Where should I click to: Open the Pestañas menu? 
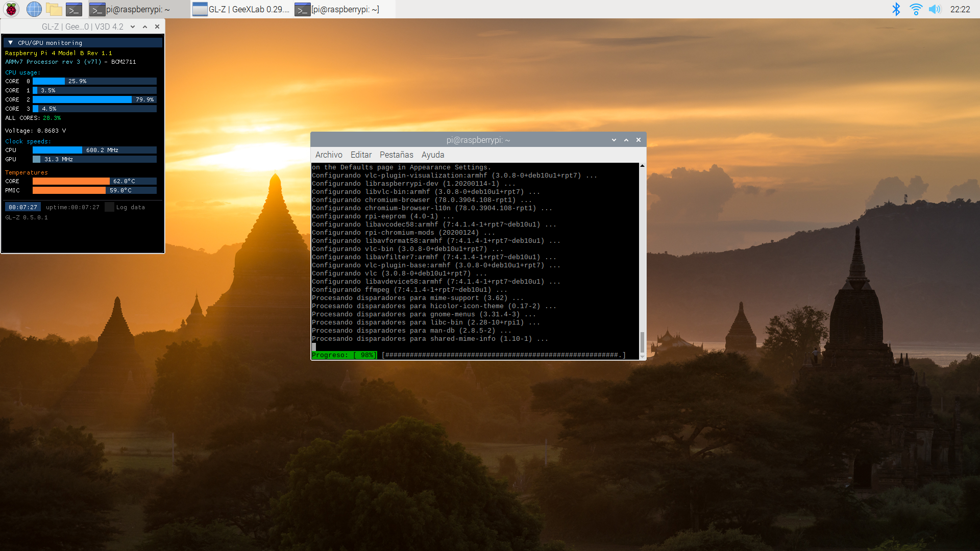click(x=396, y=155)
